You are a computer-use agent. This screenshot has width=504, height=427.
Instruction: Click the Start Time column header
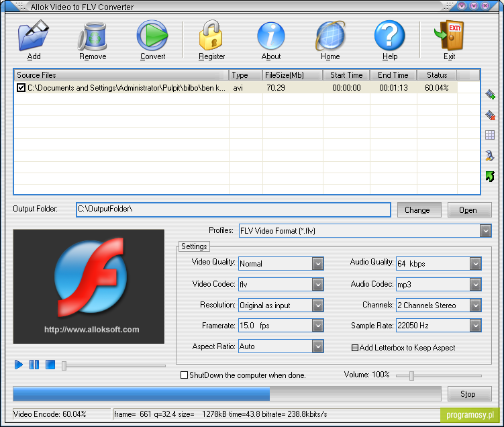coord(346,75)
